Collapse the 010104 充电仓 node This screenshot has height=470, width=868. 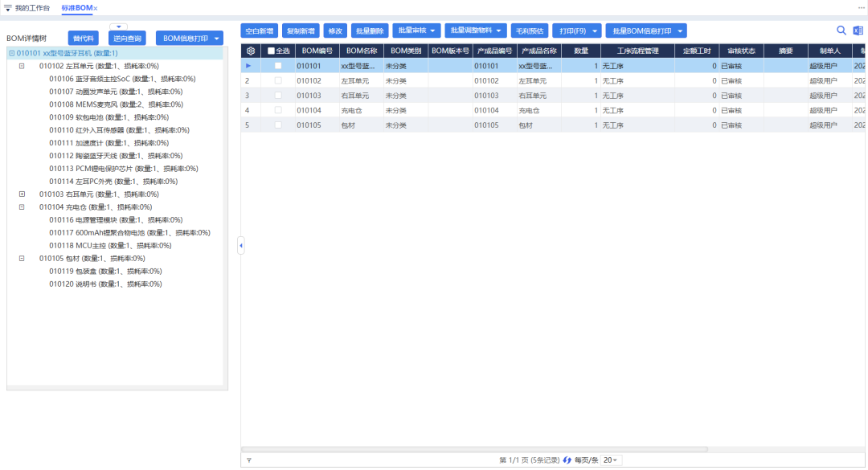(x=22, y=207)
